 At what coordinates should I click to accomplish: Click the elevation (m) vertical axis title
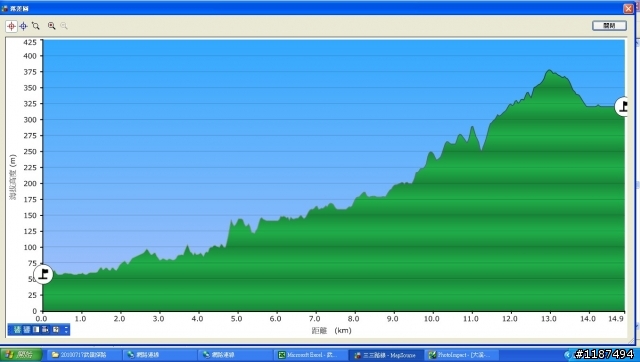(x=13, y=177)
